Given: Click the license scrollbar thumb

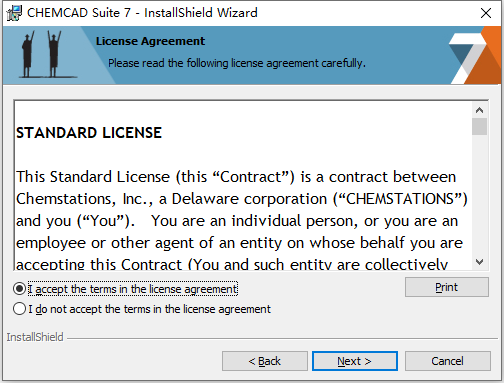Looking at the screenshot, I should (480, 126).
